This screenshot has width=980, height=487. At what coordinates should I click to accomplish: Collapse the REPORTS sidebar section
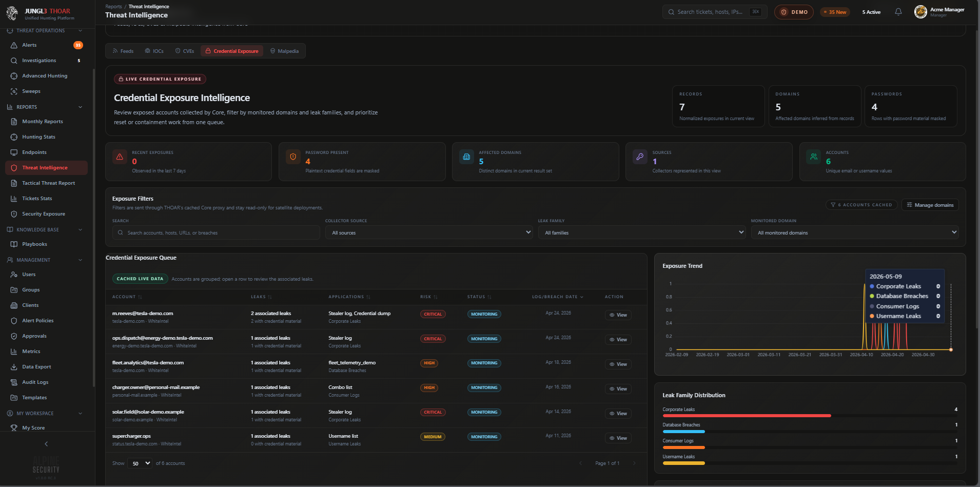click(x=81, y=107)
